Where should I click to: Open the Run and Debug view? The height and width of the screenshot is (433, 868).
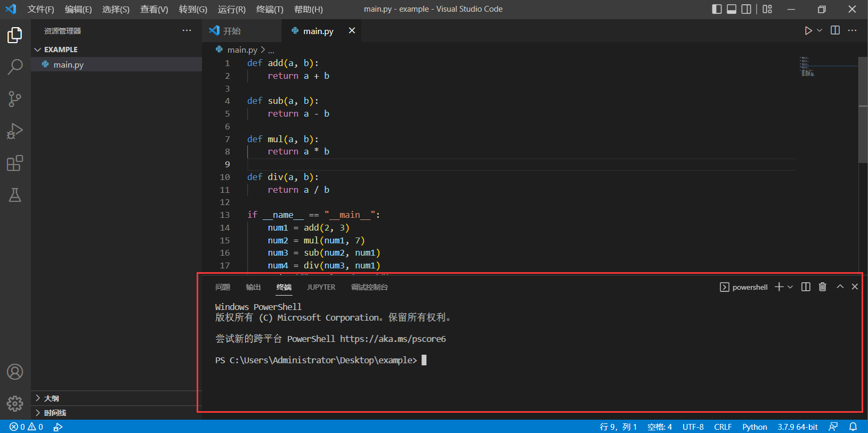(x=15, y=131)
